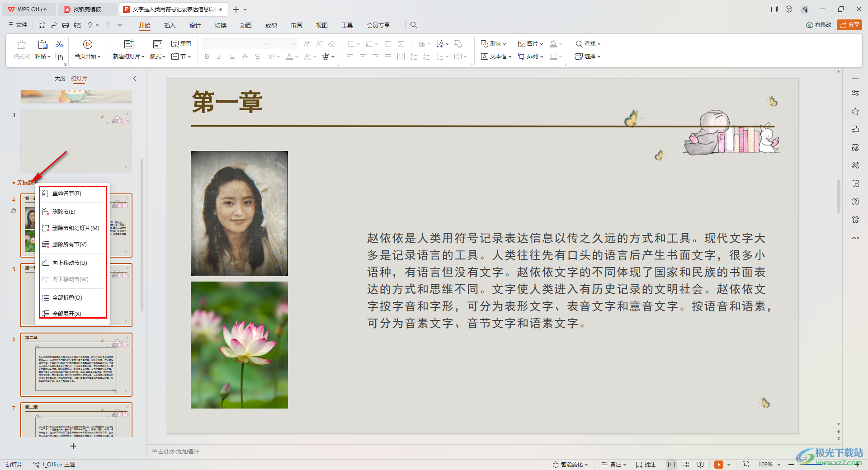Screen dimensions: 868x470
Task: Click the New Slide icon
Action: coord(129,44)
